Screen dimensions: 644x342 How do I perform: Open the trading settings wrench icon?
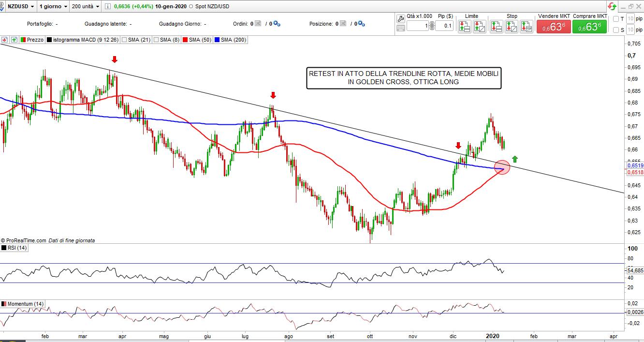tap(400, 19)
